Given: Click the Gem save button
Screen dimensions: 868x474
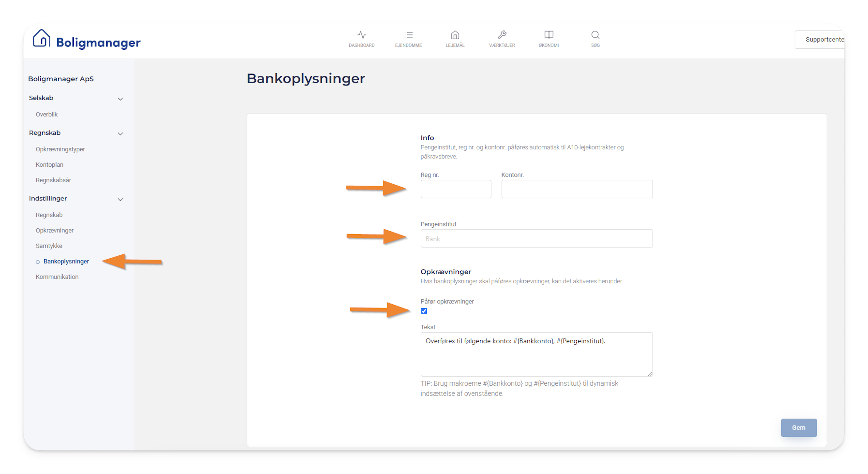Looking at the screenshot, I should pyautogui.click(x=798, y=428).
